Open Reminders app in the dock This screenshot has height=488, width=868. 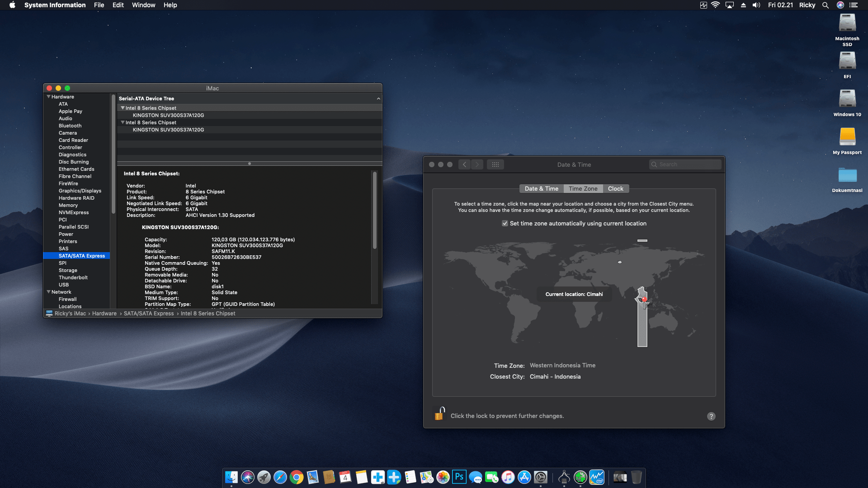[410, 477]
